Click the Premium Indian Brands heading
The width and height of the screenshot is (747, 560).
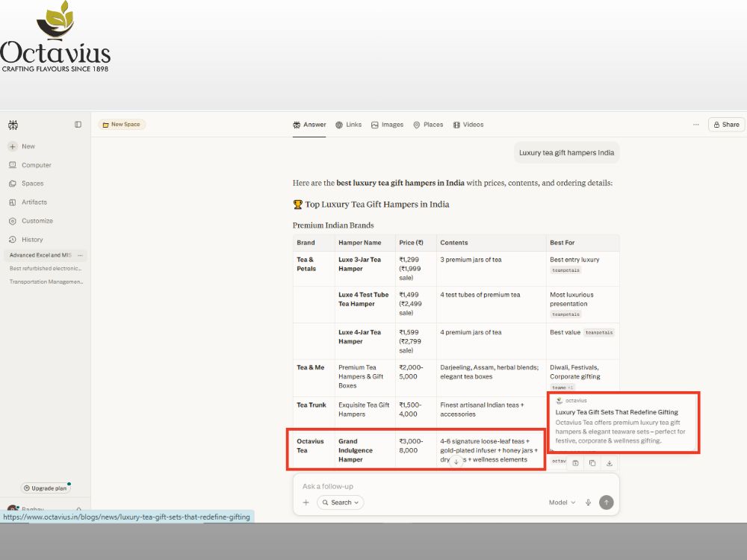(333, 225)
